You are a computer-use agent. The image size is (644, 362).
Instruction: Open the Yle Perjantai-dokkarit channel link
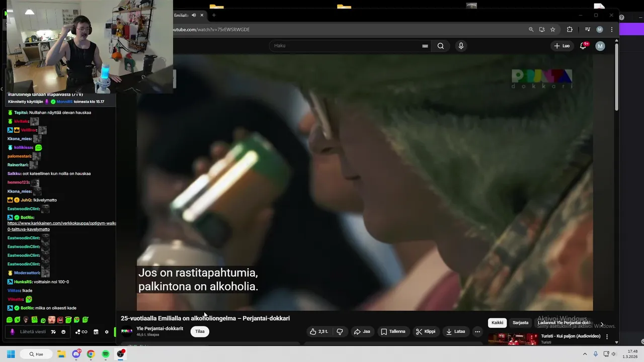click(x=159, y=328)
